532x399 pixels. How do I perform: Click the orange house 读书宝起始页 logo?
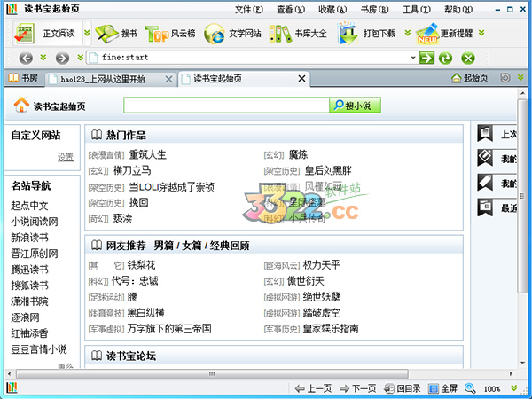pos(21,105)
